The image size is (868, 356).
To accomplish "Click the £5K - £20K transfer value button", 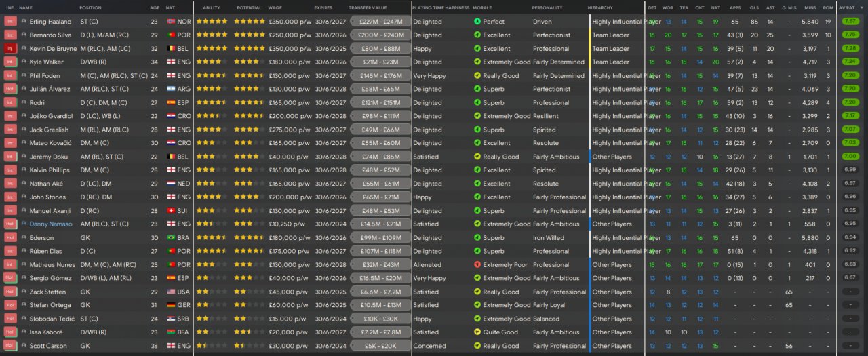I will 380,346.
